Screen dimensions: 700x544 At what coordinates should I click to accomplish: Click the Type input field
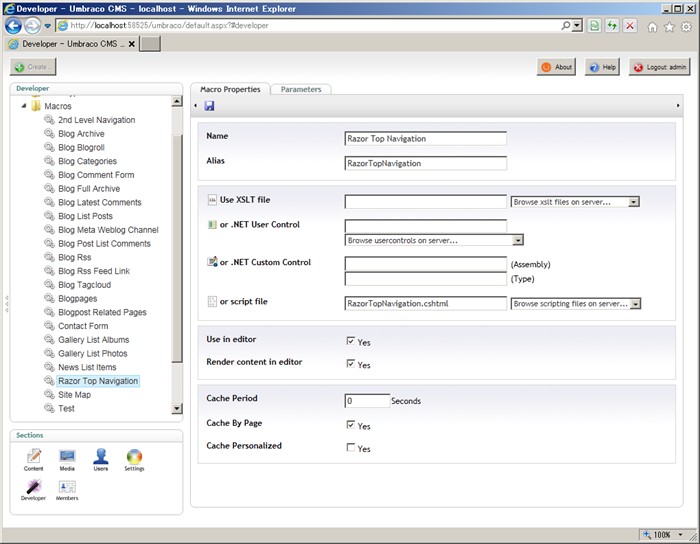click(425, 279)
